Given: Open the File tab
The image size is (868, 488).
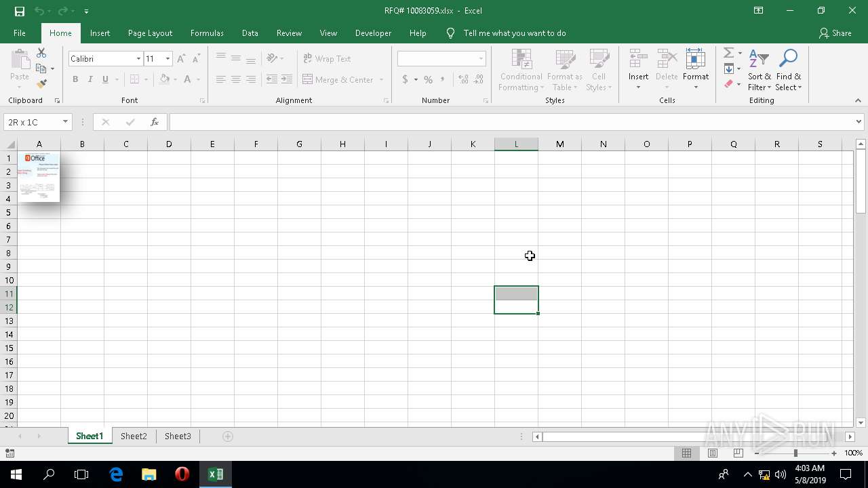Looking at the screenshot, I should (x=20, y=33).
